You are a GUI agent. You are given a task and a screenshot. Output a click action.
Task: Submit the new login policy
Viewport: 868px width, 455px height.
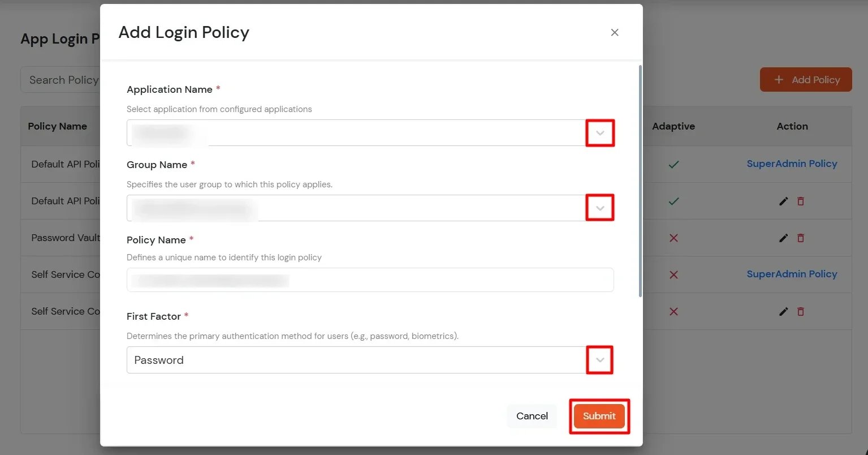(598, 416)
